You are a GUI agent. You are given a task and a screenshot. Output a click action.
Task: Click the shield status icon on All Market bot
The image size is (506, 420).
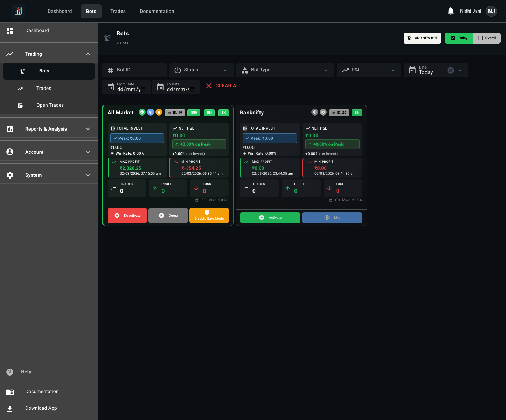[x=159, y=112]
